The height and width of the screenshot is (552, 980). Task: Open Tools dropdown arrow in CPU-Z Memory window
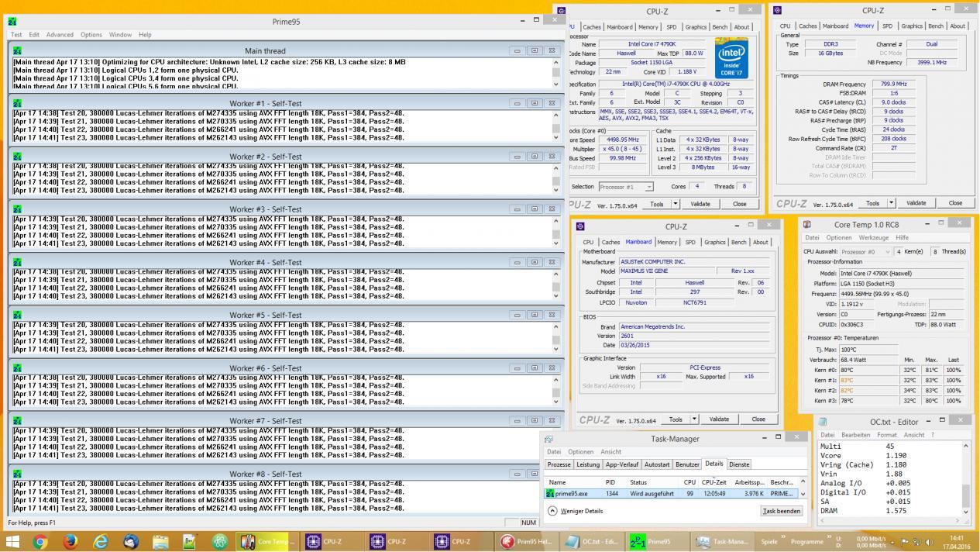click(891, 203)
